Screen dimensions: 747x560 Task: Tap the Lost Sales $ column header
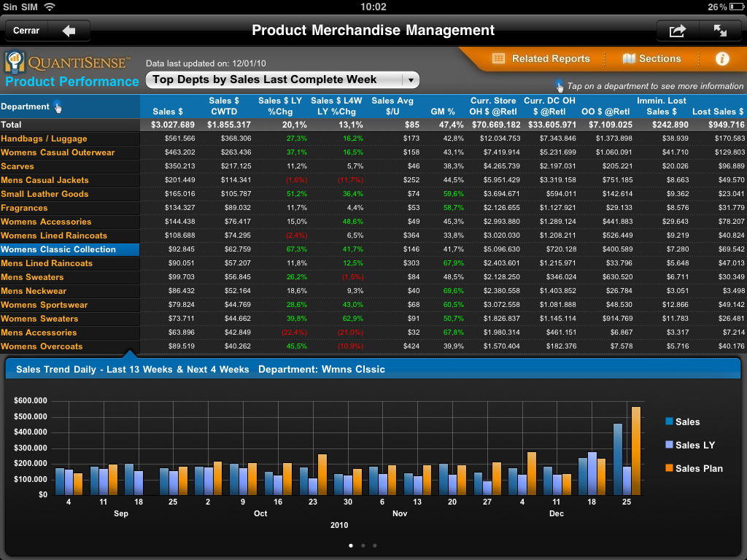point(718,112)
